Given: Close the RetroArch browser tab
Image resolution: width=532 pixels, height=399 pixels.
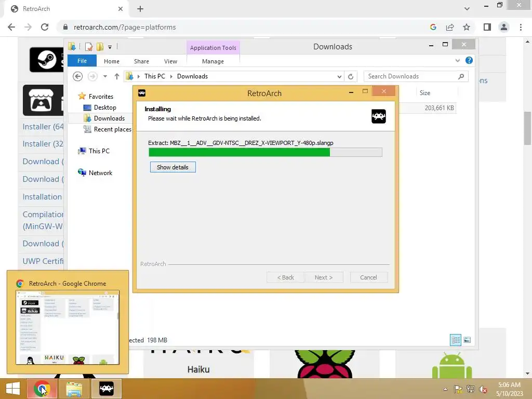Looking at the screenshot, I should click(121, 9).
